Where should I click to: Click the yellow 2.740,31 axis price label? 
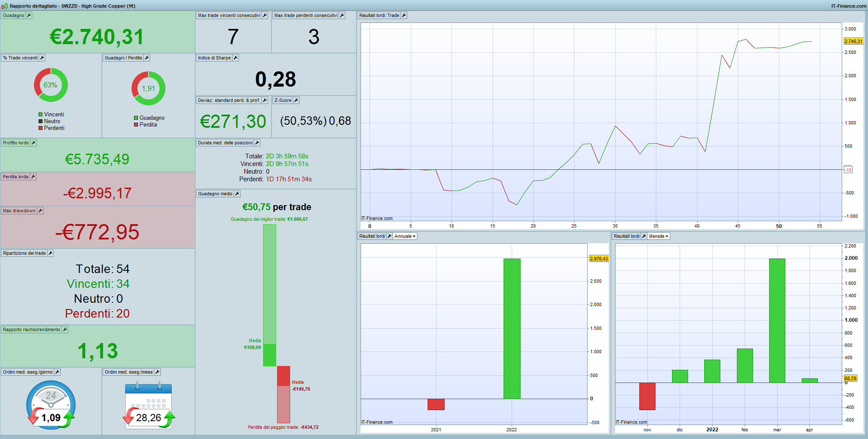854,41
